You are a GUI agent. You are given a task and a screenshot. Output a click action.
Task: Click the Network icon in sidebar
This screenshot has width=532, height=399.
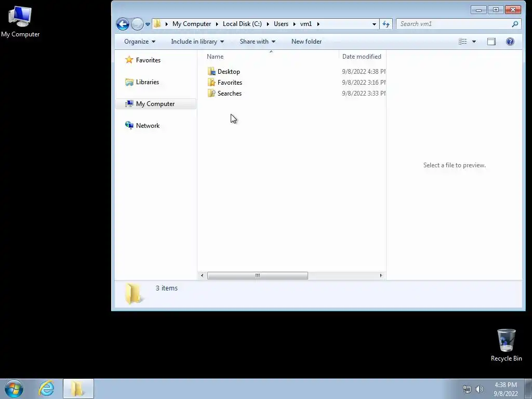tap(129, 125)
